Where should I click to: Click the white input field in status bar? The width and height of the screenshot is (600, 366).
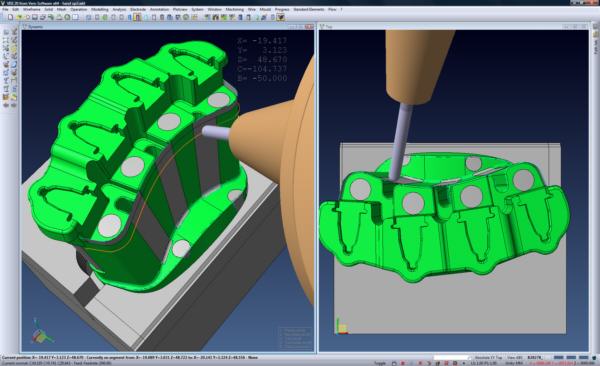(450, 358)
